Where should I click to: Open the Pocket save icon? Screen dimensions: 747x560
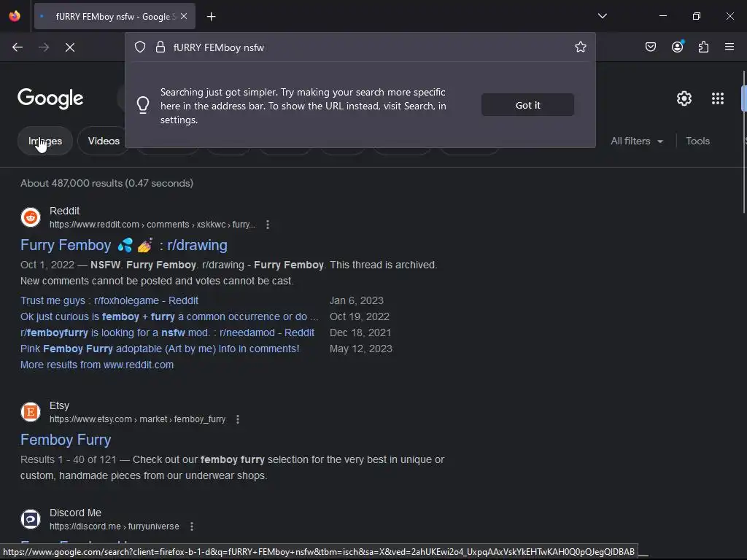(x=650, y=47)
